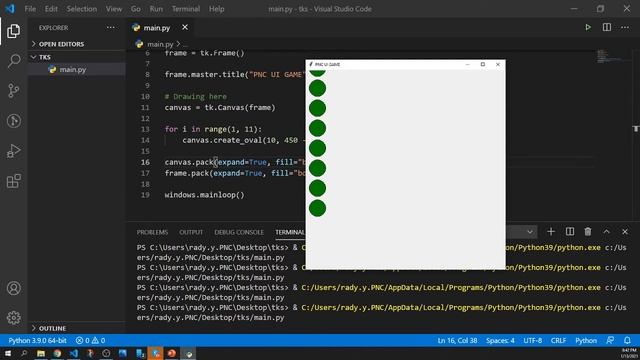640x360 pixels.
Task: Open the Explorer view in activity bar
Action: click(13, 31)
